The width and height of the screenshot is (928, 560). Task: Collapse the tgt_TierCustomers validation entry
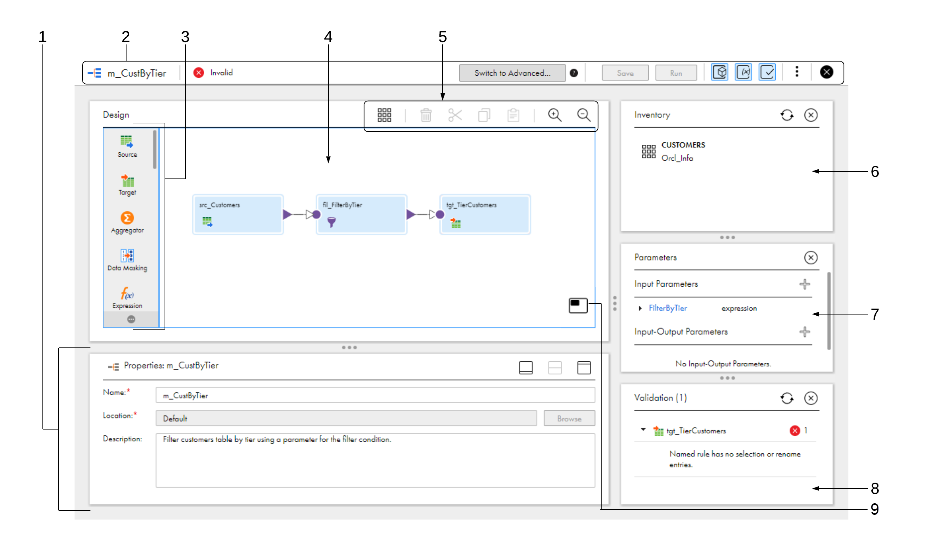tap(643, 430)
